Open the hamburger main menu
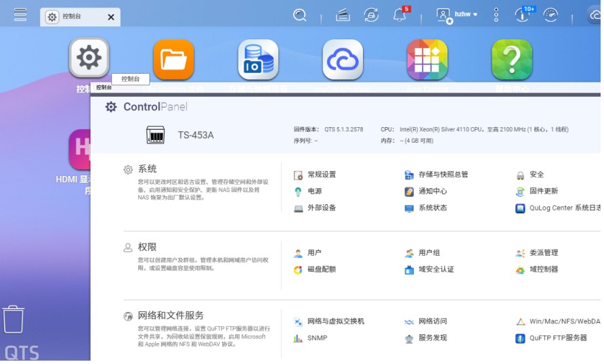604x364 pixels. tap(20, 15)
